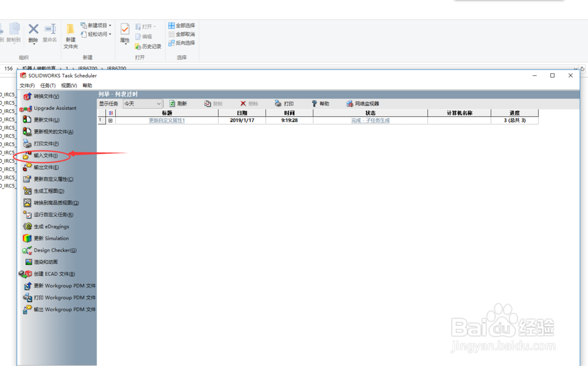Click date cell 2019/1/17
The height and width of the screenshot is (366, 588).
click(x=242, y=120)
